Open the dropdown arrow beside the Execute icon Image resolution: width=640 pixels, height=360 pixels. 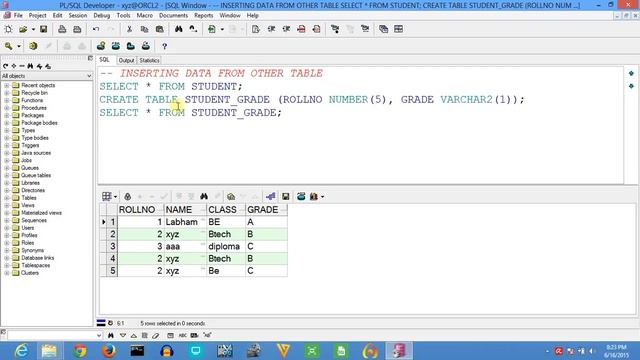tap(222, 29)
